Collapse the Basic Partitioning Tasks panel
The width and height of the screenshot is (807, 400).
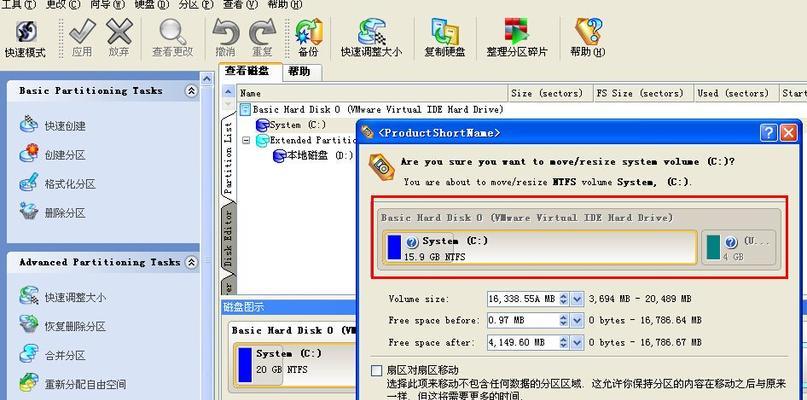tap(191, 91)
